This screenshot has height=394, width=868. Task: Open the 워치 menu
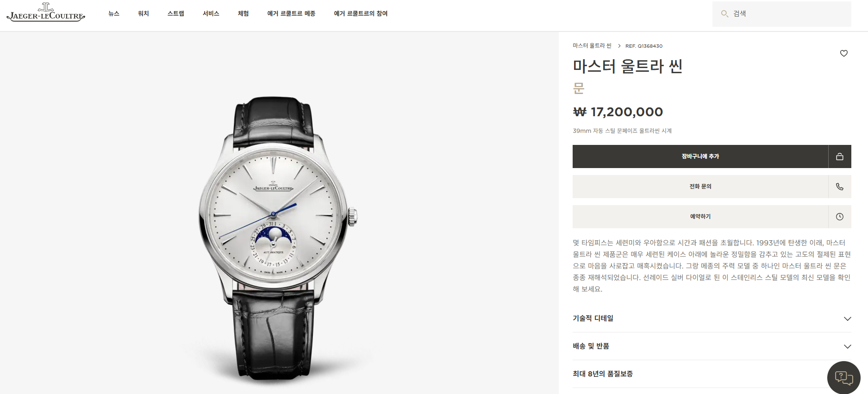click(x=144, y=13)
